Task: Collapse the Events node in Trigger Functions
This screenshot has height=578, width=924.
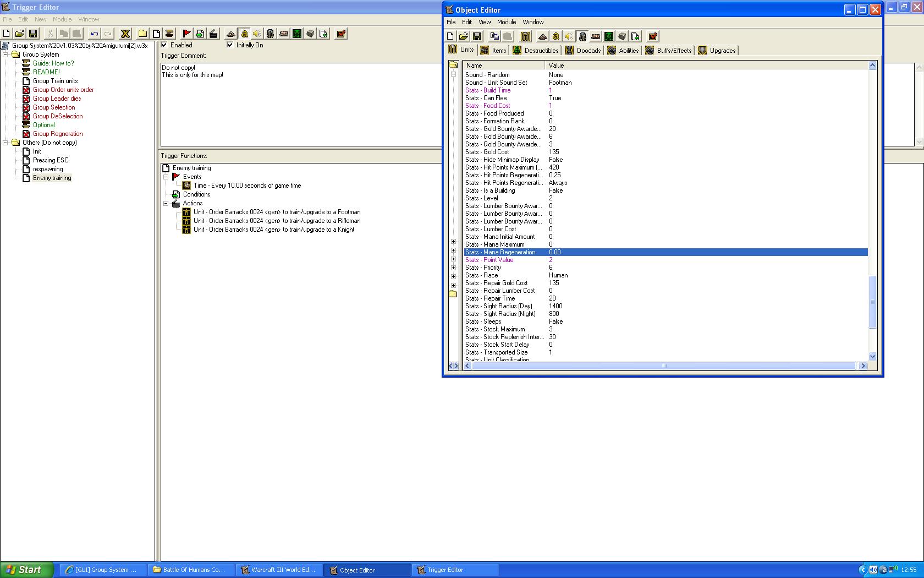Action: pyautogui.click(x=166, y=177)
